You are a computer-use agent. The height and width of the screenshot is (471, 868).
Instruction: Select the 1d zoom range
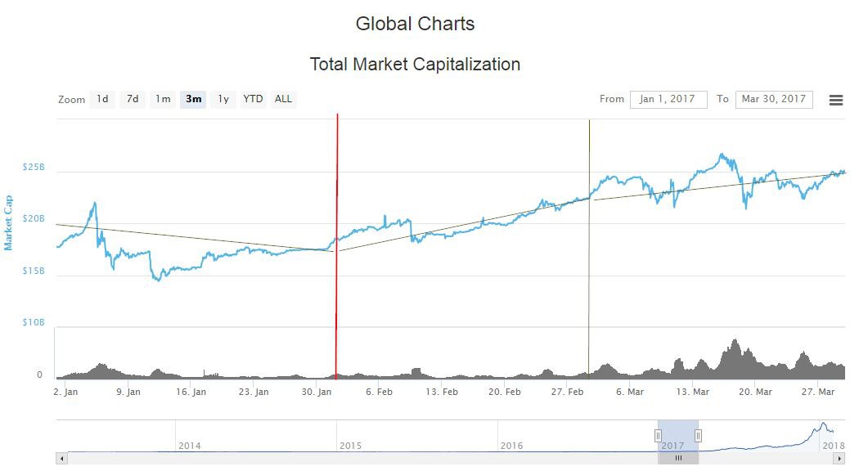pyautogui.click(x=102, y=99)
